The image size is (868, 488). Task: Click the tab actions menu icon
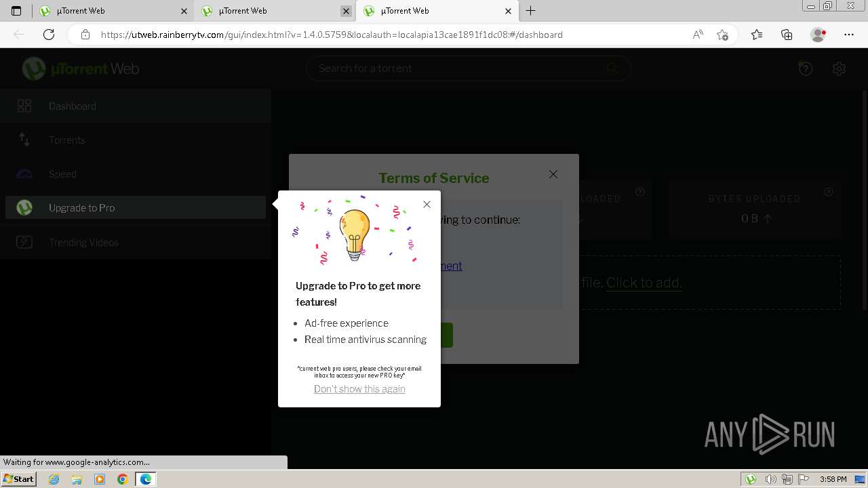16,11
